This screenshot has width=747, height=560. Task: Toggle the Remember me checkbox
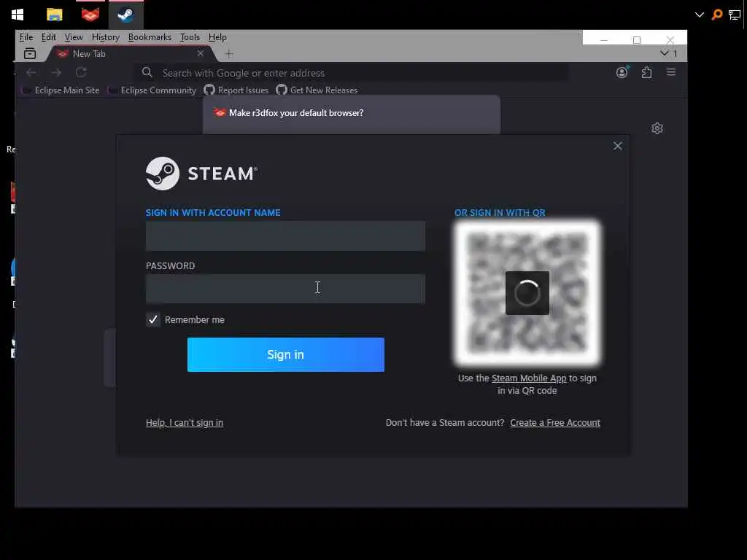pos(153,319)
